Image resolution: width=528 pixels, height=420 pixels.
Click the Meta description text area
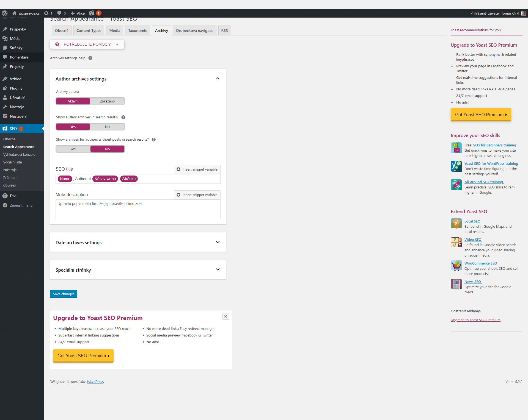(x=138, y=209)
